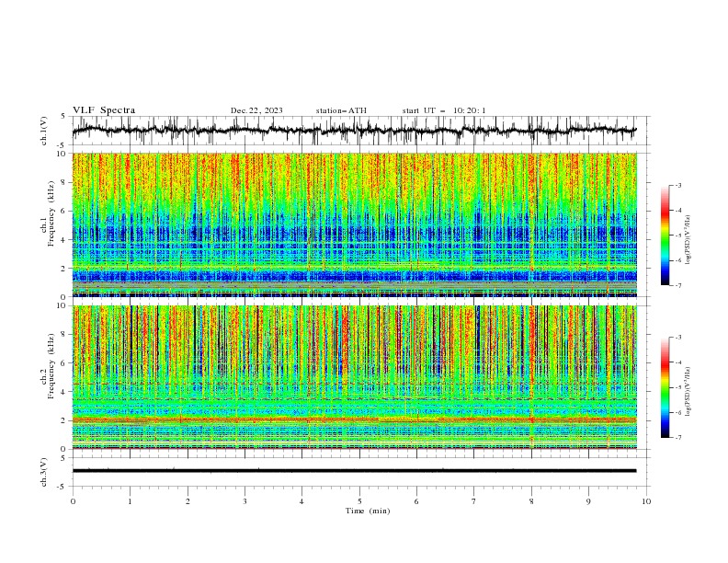728x563 pixels.
Task: Click the ch.2 spectrogram color bar
Action: click(x=665, y=387)
